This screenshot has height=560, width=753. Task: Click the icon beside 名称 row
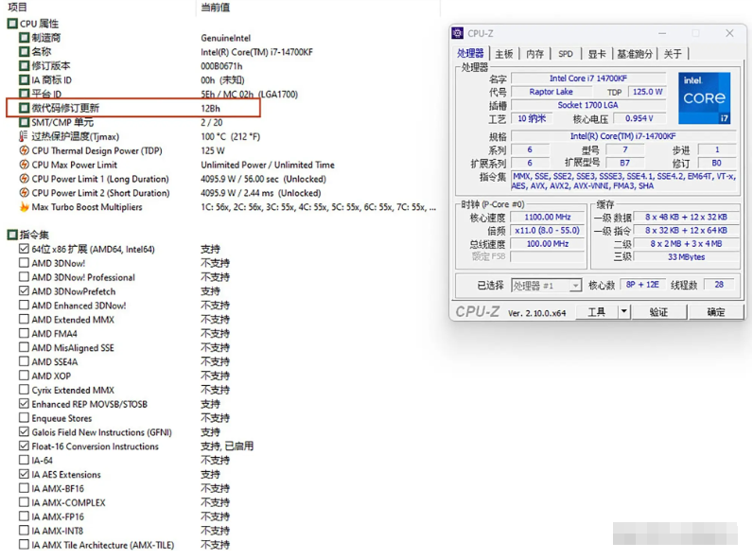click(x=24, y=51)
